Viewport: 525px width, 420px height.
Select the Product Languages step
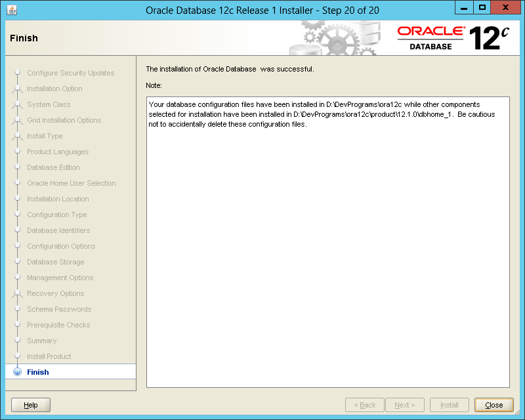point(58,152)
